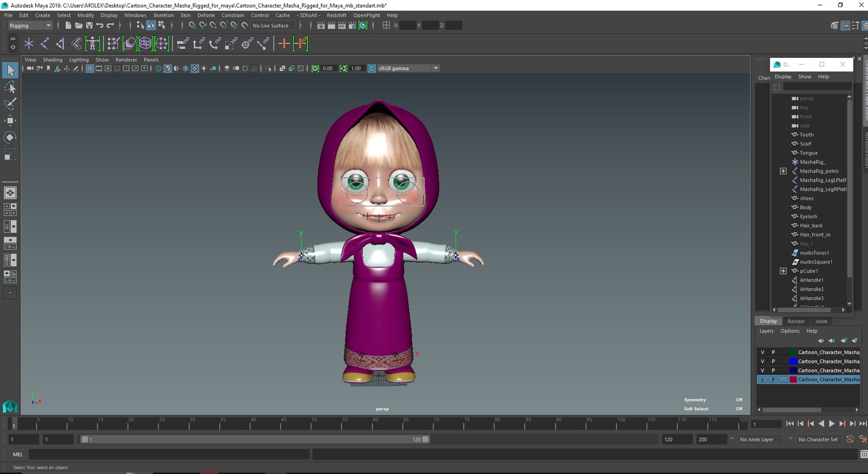Activate the Select tool arrow in toolbox
Viewport: 868px width, 474px height.
pos(10,70)
